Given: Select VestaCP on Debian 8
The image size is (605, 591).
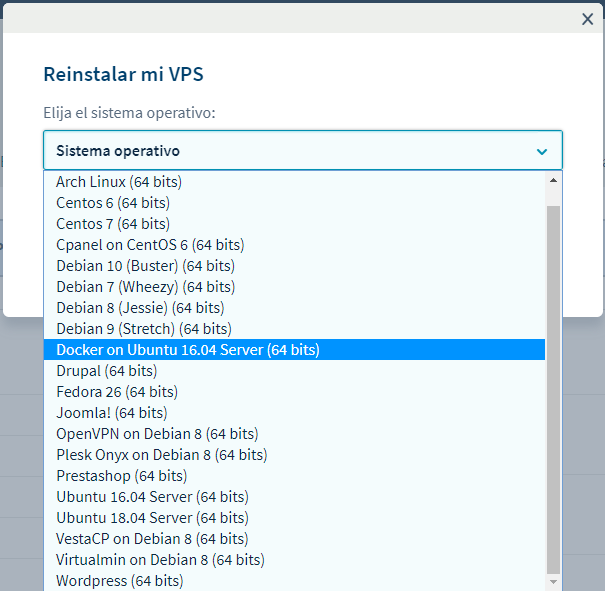Looking at the screenshot, I should [x=294, y=539].
